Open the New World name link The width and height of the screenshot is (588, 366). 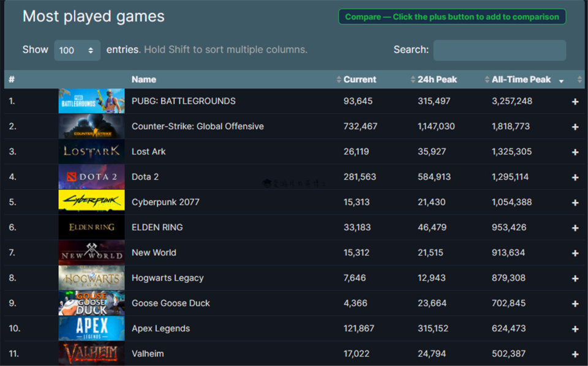click(154, 253)
